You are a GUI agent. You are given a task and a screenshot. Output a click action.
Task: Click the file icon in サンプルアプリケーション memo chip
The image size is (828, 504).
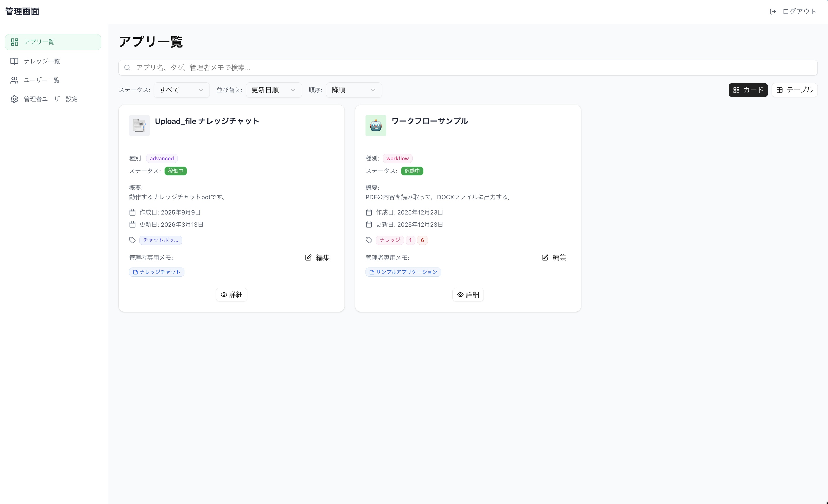point(372,272)
